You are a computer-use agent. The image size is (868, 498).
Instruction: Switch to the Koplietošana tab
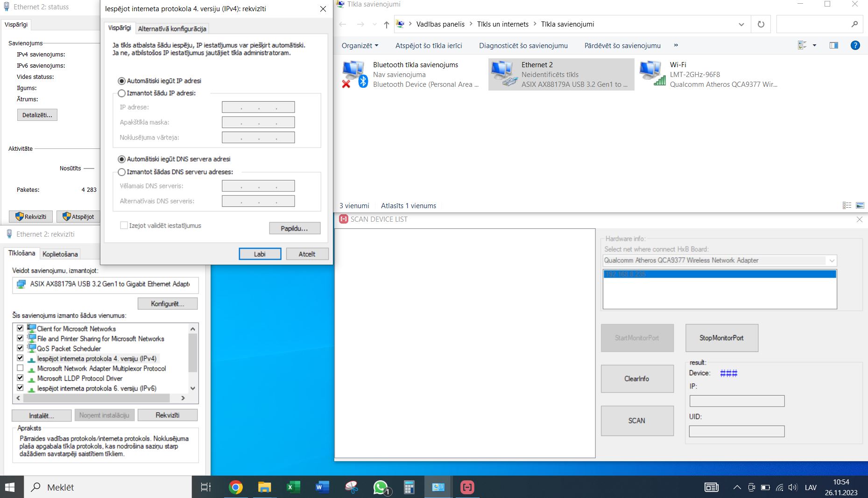click(x=60, y=254)
